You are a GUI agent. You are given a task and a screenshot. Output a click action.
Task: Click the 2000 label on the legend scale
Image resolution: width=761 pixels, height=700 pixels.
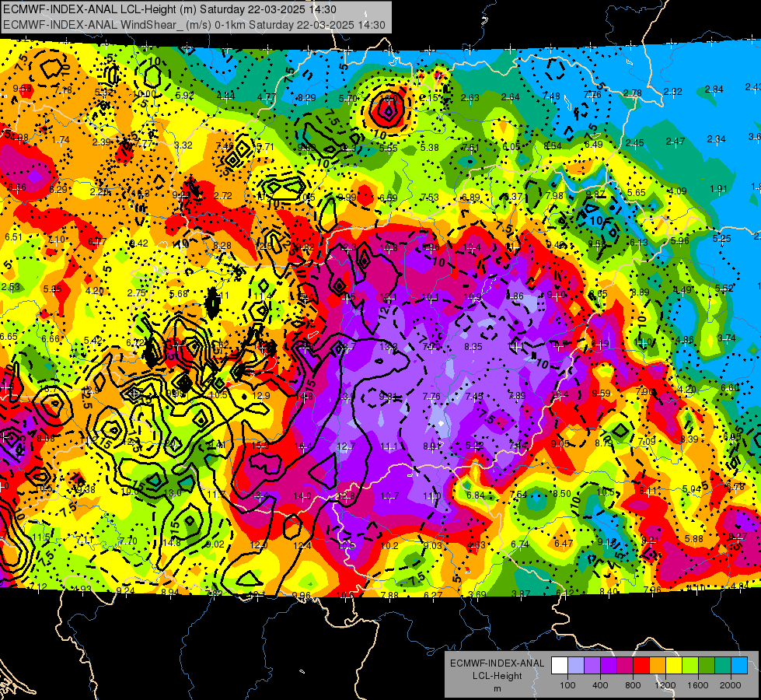[x=730, y=685]
